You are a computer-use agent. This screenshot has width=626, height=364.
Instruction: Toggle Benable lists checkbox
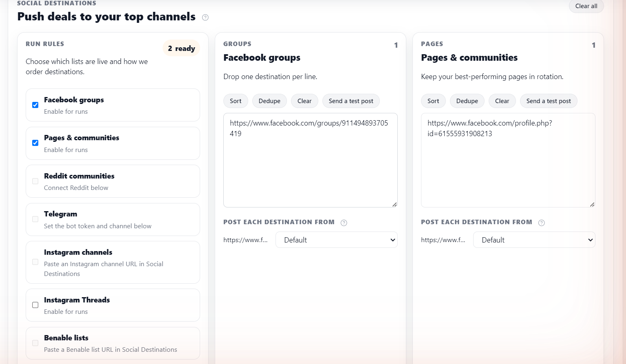tap(35, 343)
